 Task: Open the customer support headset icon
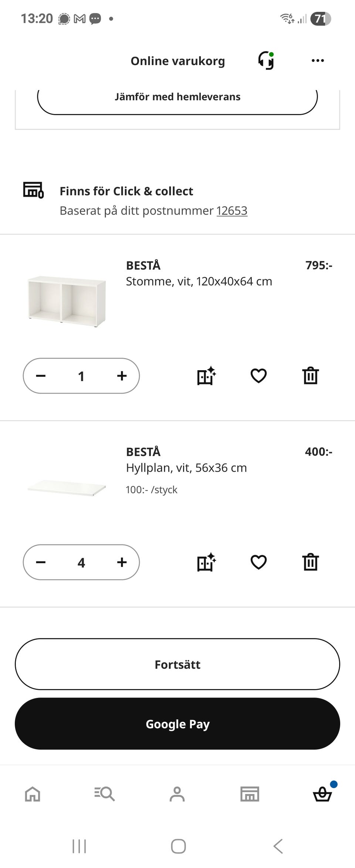(x=266, y=61)
